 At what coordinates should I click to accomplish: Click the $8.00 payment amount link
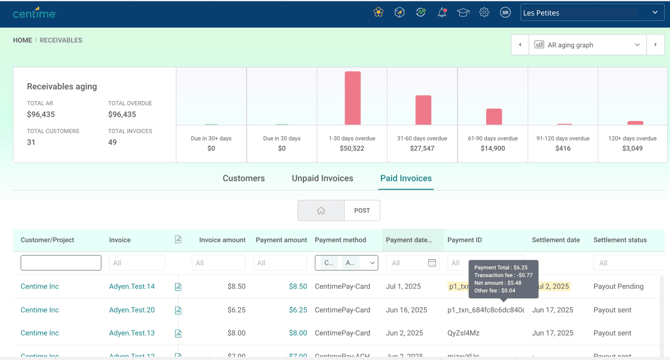(298, 333)
